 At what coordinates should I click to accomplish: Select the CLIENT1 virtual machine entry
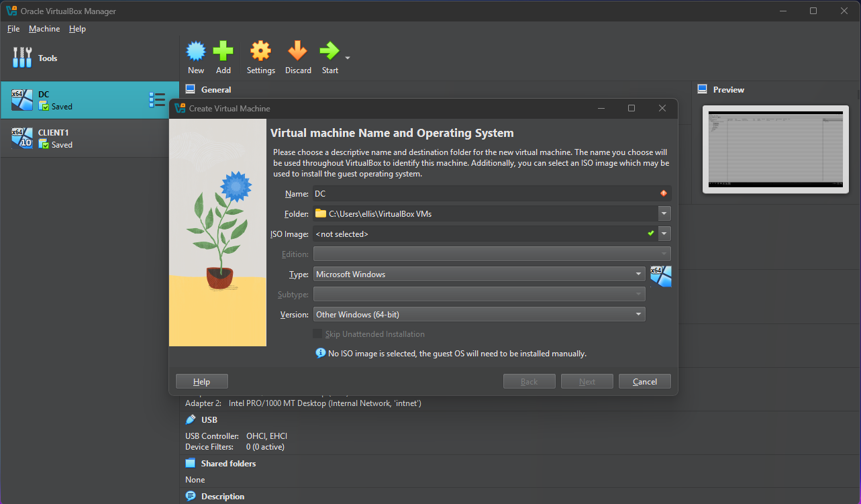tap(90, 138)
